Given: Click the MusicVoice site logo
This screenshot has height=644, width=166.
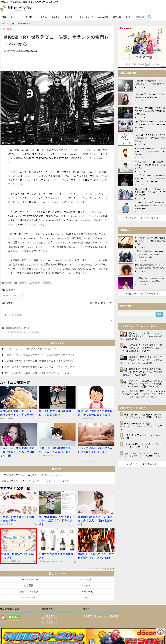Looking at the screenshot, I should point(16,8).
